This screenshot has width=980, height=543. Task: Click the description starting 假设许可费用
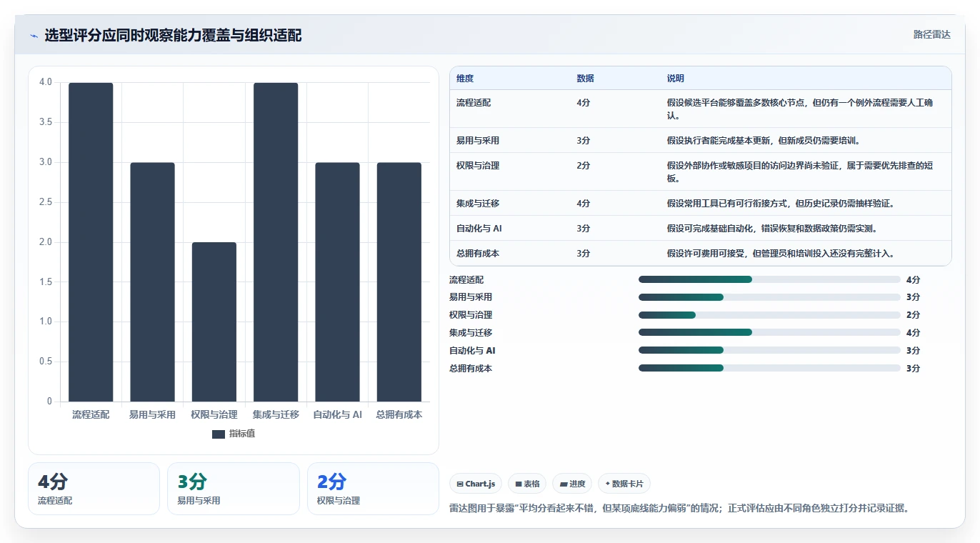[781, 254]
